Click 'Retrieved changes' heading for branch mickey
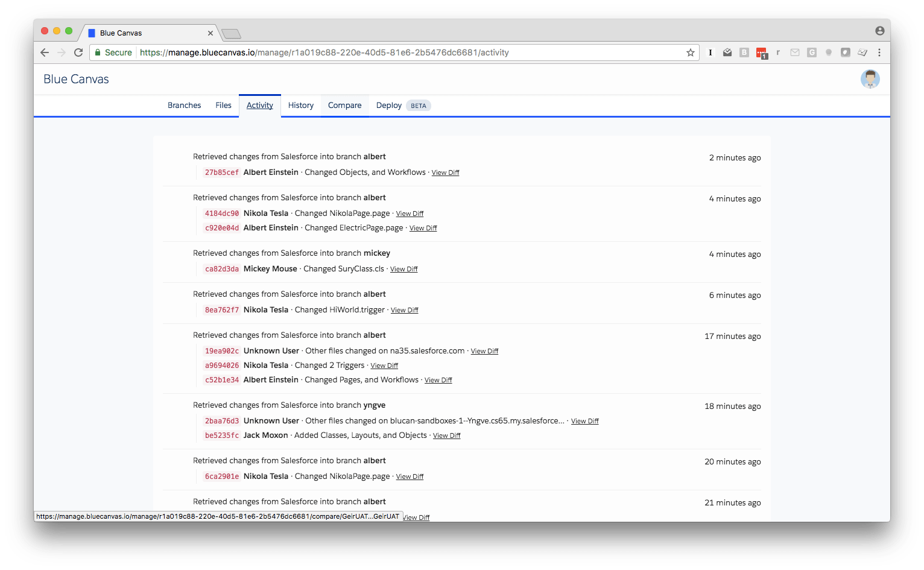 pos(291,253)
